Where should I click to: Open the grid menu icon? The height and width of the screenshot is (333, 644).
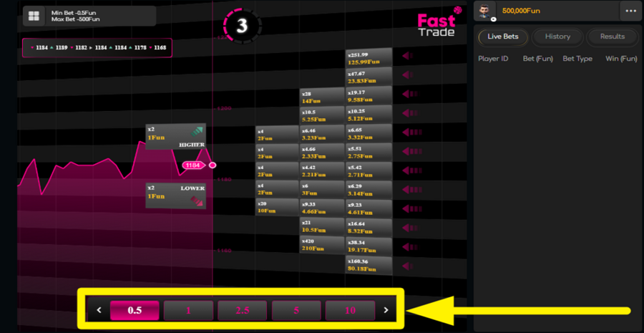coord(34,16)
